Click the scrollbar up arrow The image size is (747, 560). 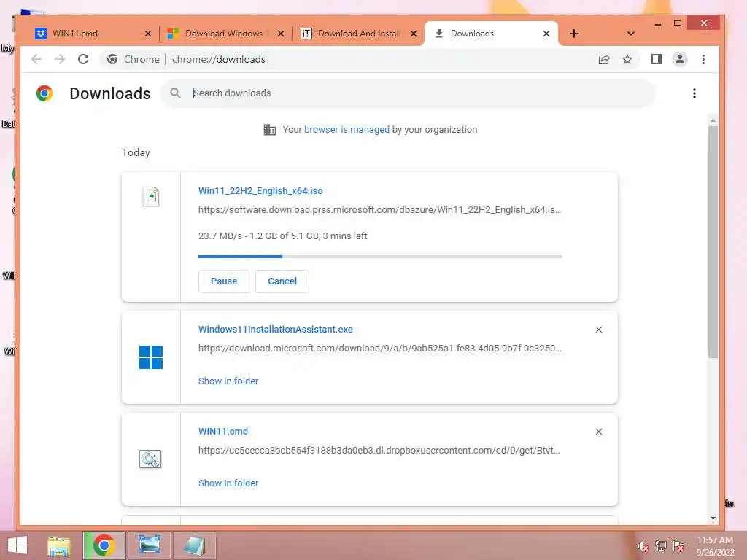click(x=713, y=120)
